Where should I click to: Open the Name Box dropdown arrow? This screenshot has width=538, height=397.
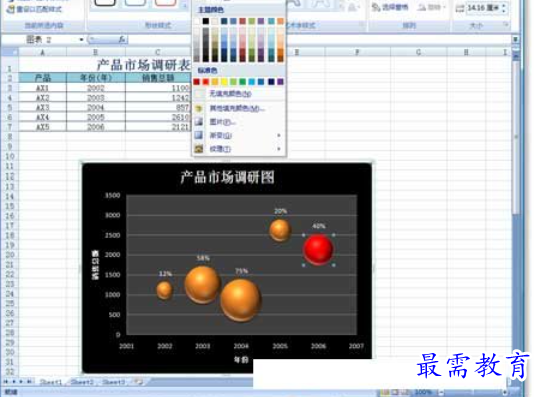click(x=82, y=39)
